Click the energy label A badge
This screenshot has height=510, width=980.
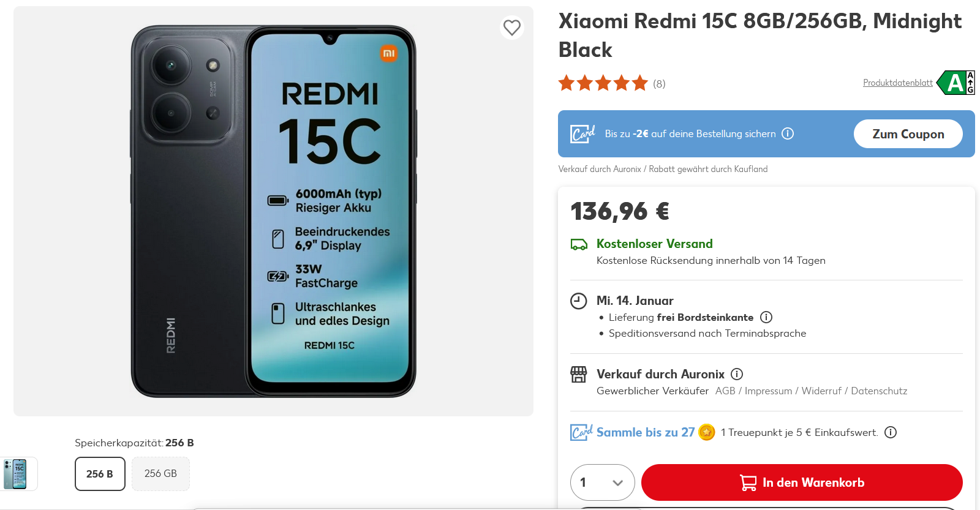pos(956,83)
